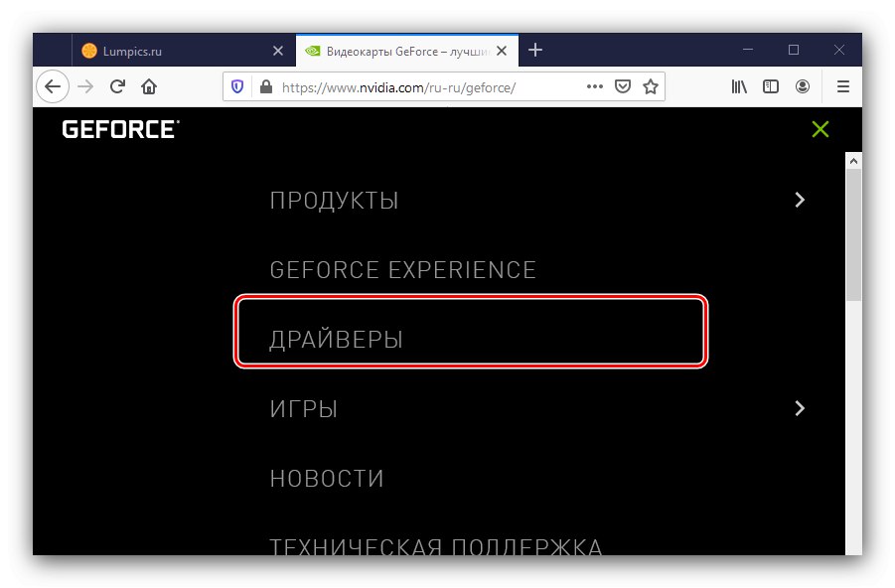
Task: Open the Firefox library icon
Action: click(738, 86)
